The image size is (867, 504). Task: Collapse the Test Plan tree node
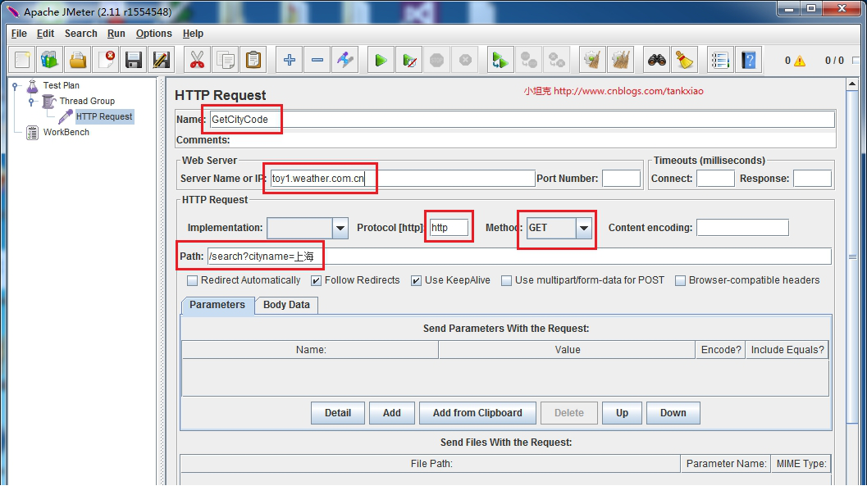pyautogui.click(x=16, y=86)
